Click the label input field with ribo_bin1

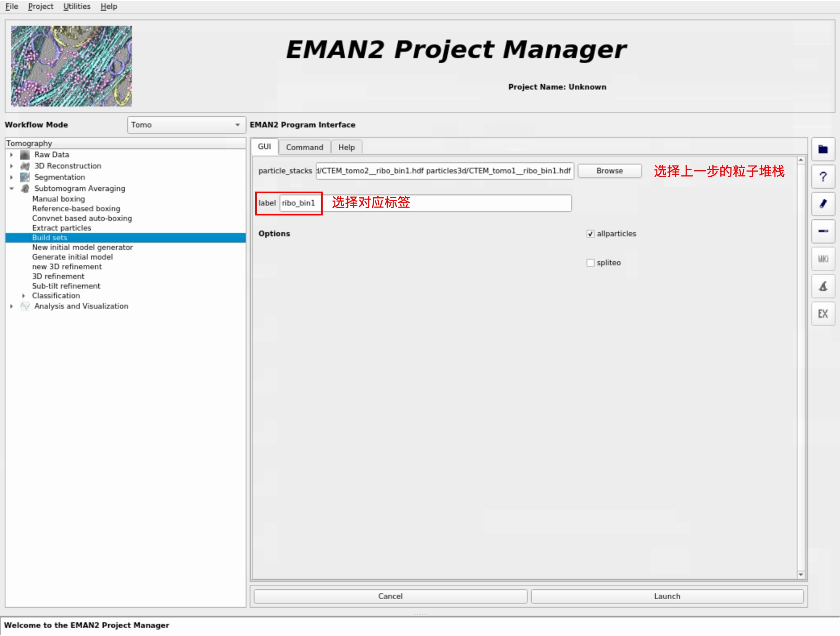click(425, 203)
